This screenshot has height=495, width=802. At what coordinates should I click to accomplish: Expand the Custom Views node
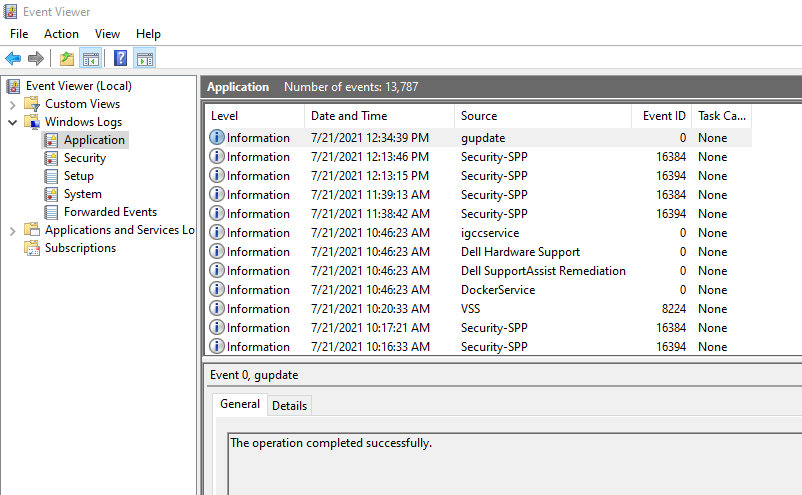[13, 105]
